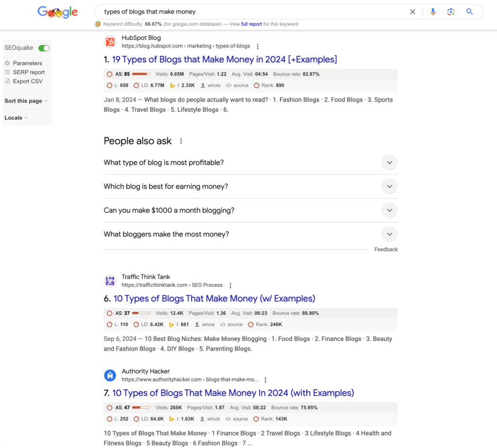The width and height of the screenshot is (497, 448).
Task: Start a voice search with the microphone icon
Action: tap(432, 11)
